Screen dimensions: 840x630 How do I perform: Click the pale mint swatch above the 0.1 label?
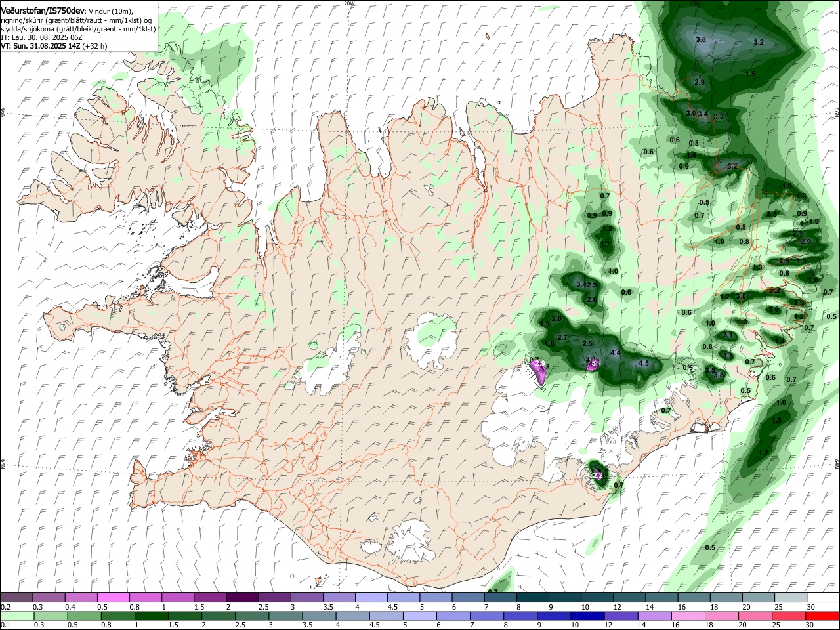[18, 616]
